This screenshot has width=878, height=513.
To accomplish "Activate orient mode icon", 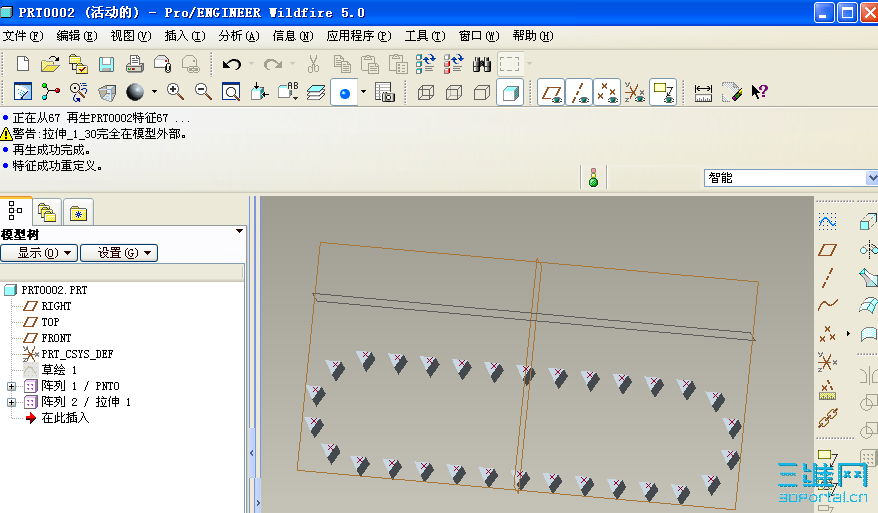I will 78,92.
